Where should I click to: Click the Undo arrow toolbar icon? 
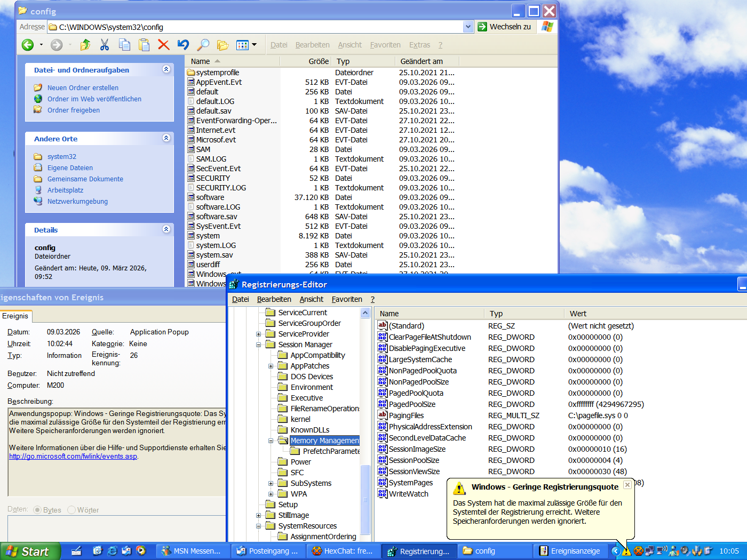183,45
